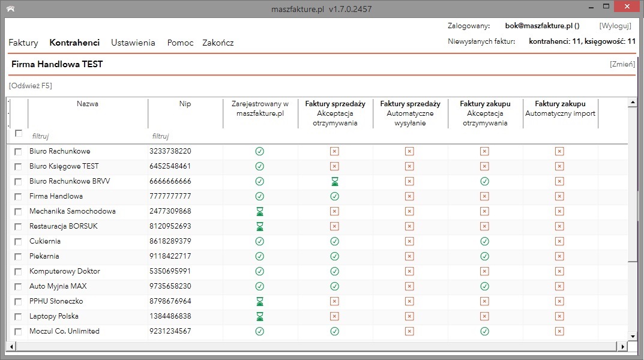Viewport: 644px width, 360px height.
Task: Check the Biuro Rachunkowe row checkbox
Action: click(18, 151)
